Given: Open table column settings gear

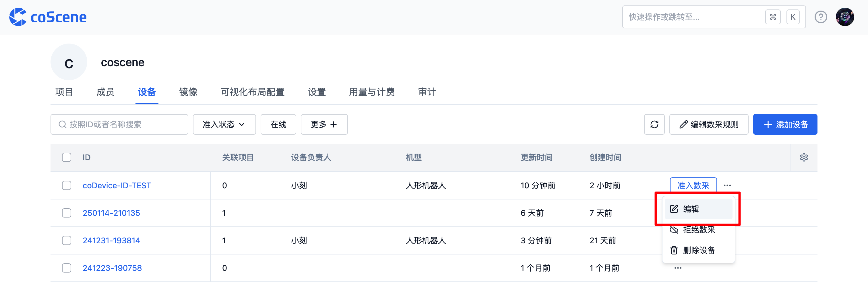Looking at the screenshot, I should [804, 158].
